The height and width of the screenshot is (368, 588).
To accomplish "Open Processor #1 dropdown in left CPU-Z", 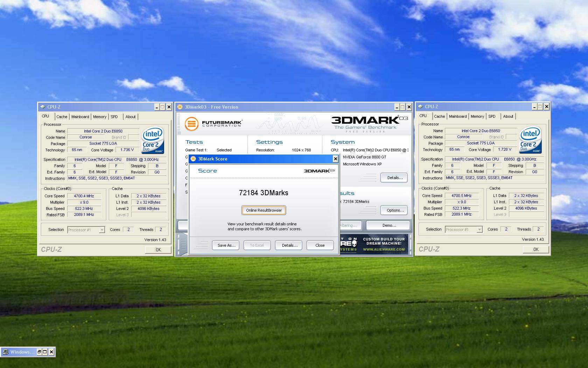I will pyautogui.click(x=102, y=230).
